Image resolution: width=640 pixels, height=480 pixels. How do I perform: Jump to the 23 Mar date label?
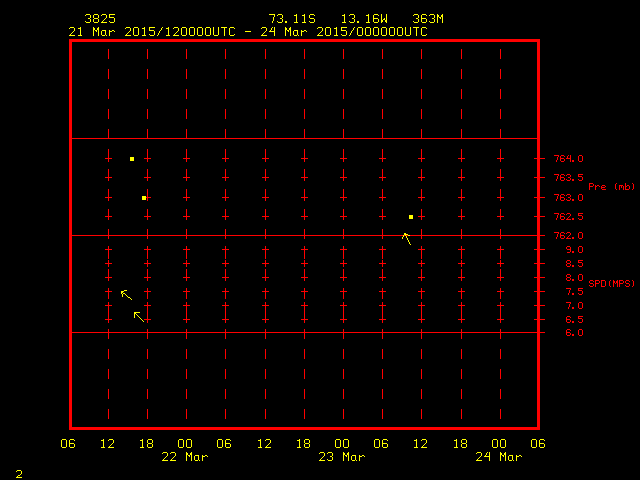342,457
